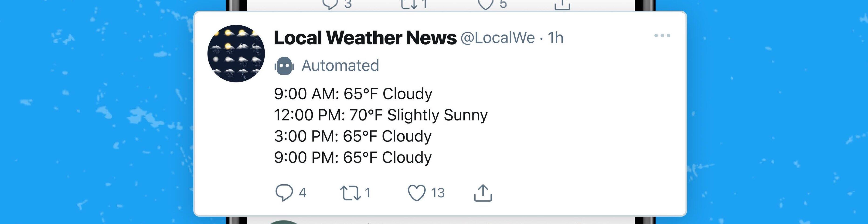Image resolution: width=868 pixels, height=224 pixels.
Task: Click the like count 13
Action: (x=438, y=193)
